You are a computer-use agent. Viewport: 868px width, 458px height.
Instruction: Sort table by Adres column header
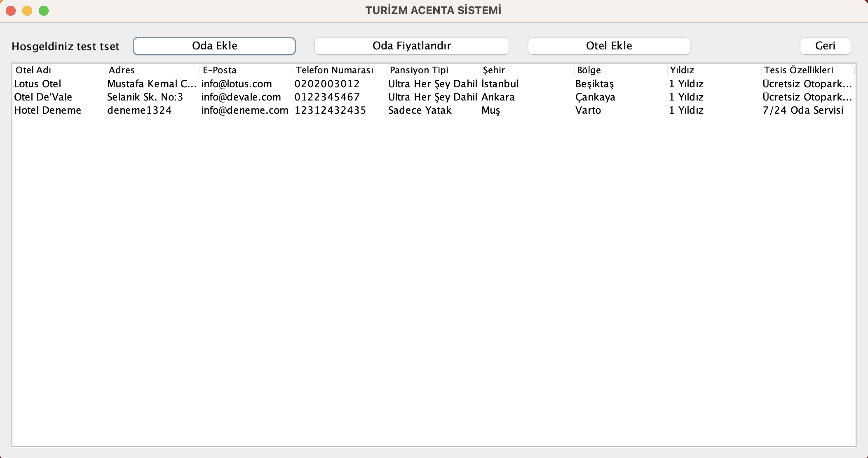[121, 70]
